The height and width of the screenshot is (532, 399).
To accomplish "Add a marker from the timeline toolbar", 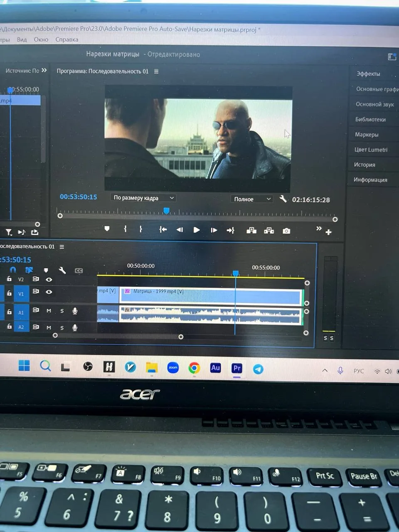I will pyautogui.click(x=46, y=271).
